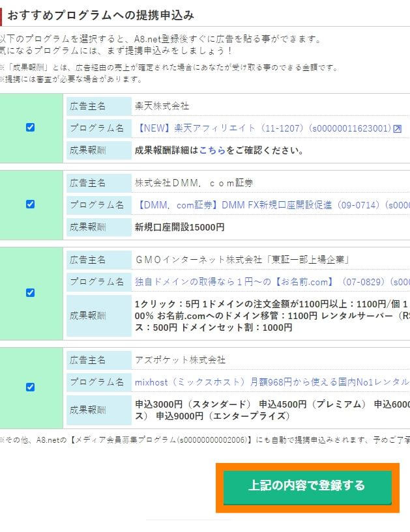The width and height of the screenshot is (410, 532).
Task: Click the heading おすすめプログラムへの提携申込み
Action: [x=100, y=15]
